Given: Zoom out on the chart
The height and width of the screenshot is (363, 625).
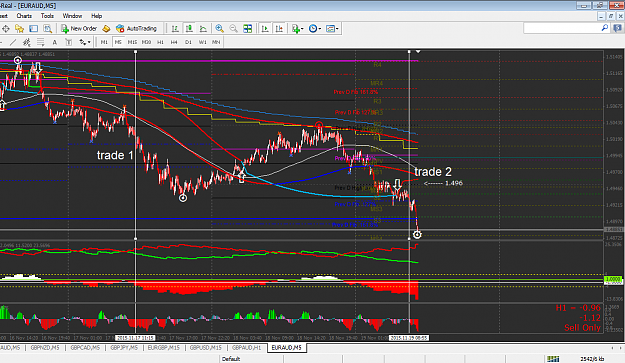Looking at the screenshot, I should pyautogui.click(x=233, y=29).
